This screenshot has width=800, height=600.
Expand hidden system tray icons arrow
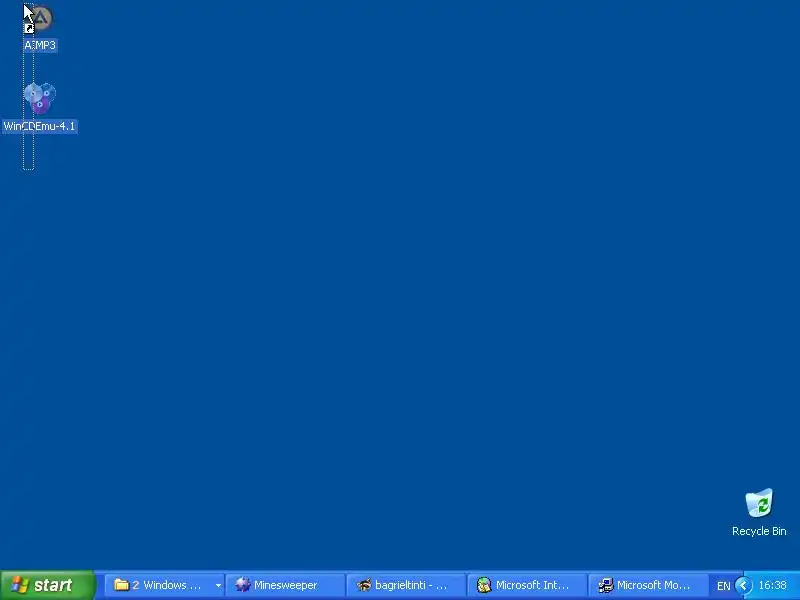744,585
